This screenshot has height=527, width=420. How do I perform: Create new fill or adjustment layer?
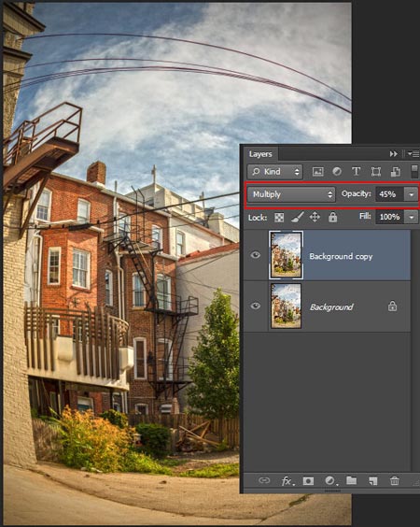click(330, 480)
